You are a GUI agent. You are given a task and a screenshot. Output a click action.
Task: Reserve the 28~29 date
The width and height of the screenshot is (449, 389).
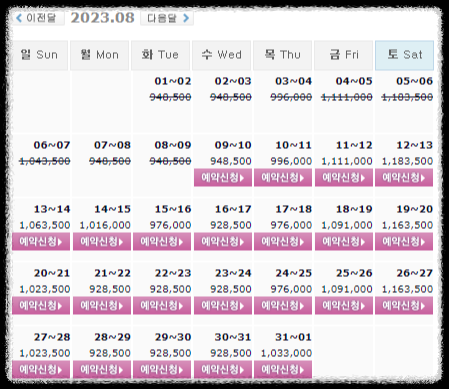point(102,369)
